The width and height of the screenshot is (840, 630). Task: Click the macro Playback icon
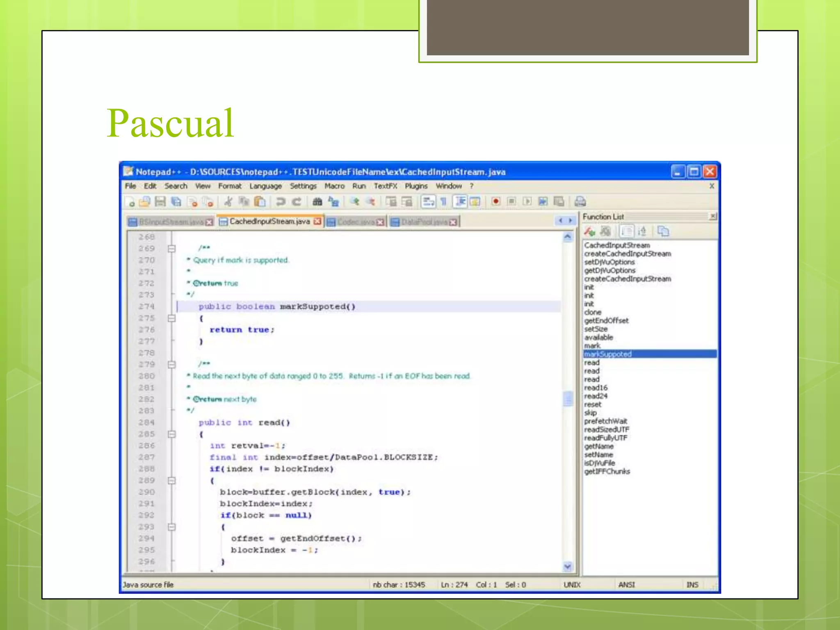point(527,201)
